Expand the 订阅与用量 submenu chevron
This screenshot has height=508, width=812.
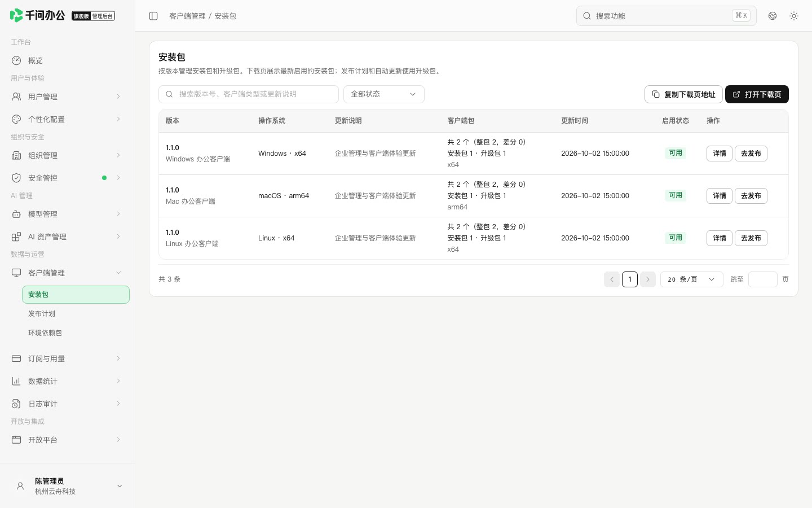coord(118,358)
